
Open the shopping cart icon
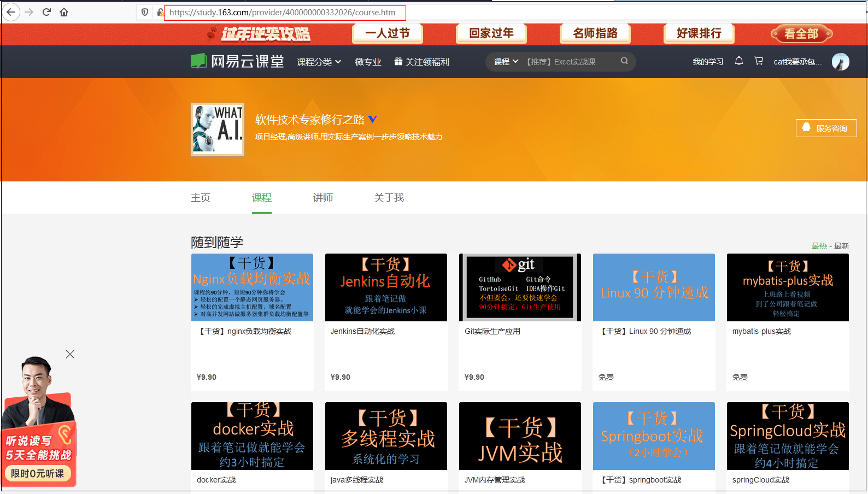759,61
